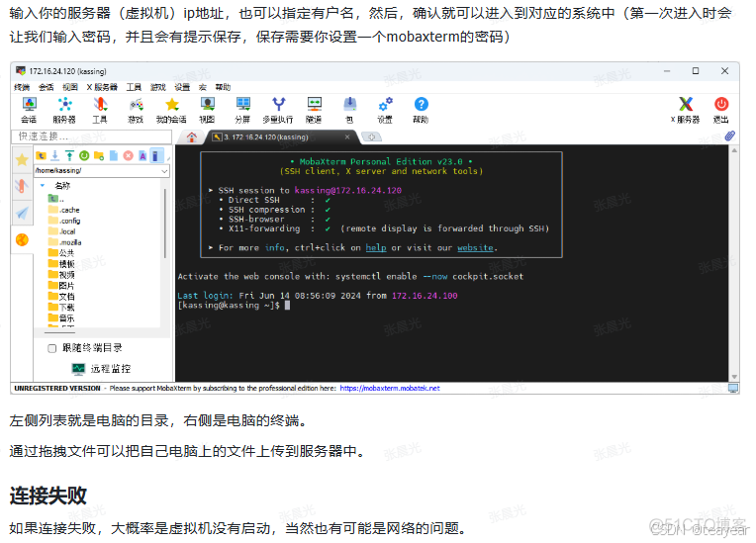756x543 pixels.
Task: Open the 工具 menu in menu bar
Action: point(134,87)
